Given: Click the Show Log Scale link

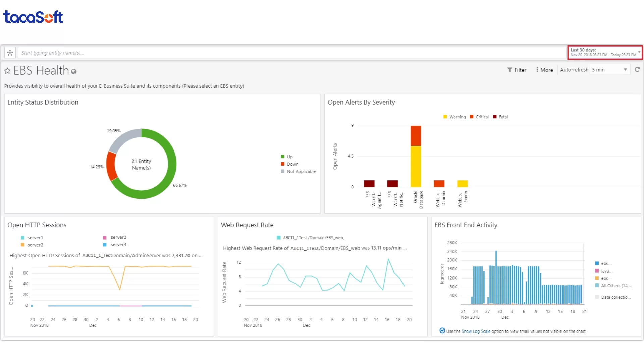Looking at the screenshot, I should click(x=476, y=331).
